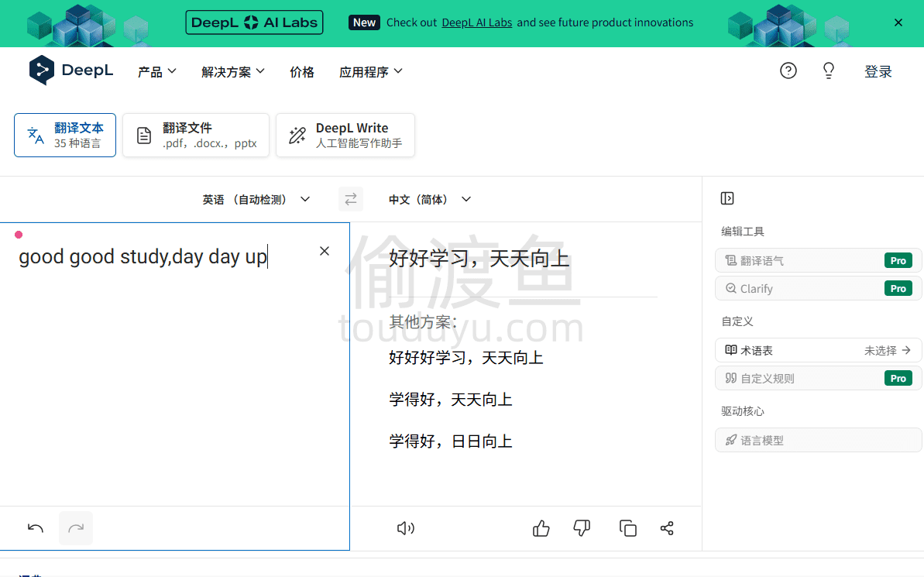Viewport: 924px width, 577px height.
Task: Open the 自定义规则 Pro option
Action: (x=819, y=378)
